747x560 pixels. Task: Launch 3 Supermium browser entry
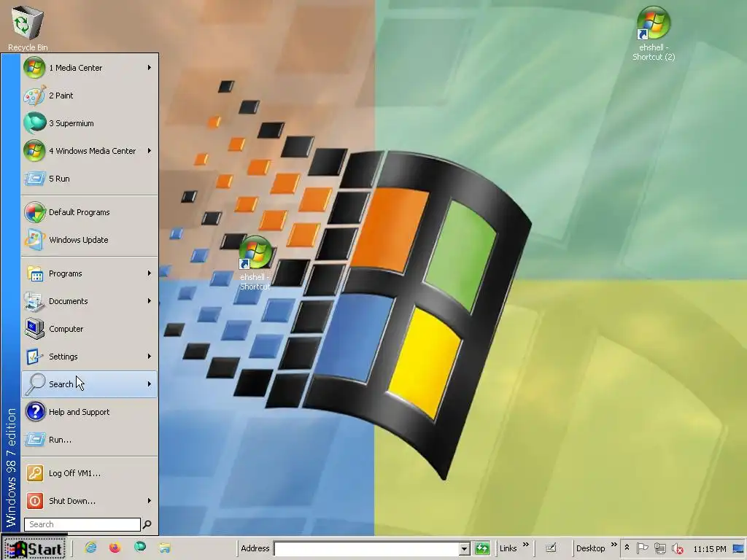click(90, 122)
